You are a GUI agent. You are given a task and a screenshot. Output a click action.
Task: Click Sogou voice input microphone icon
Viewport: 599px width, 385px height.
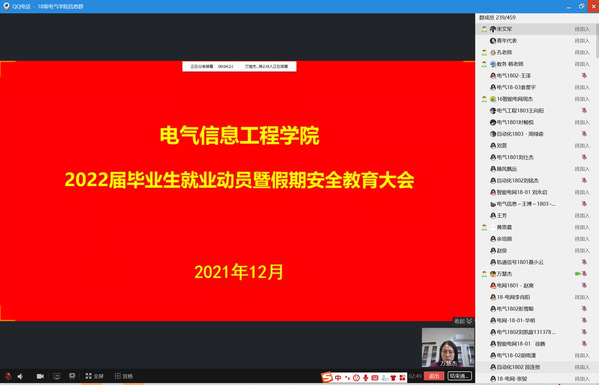366,377
